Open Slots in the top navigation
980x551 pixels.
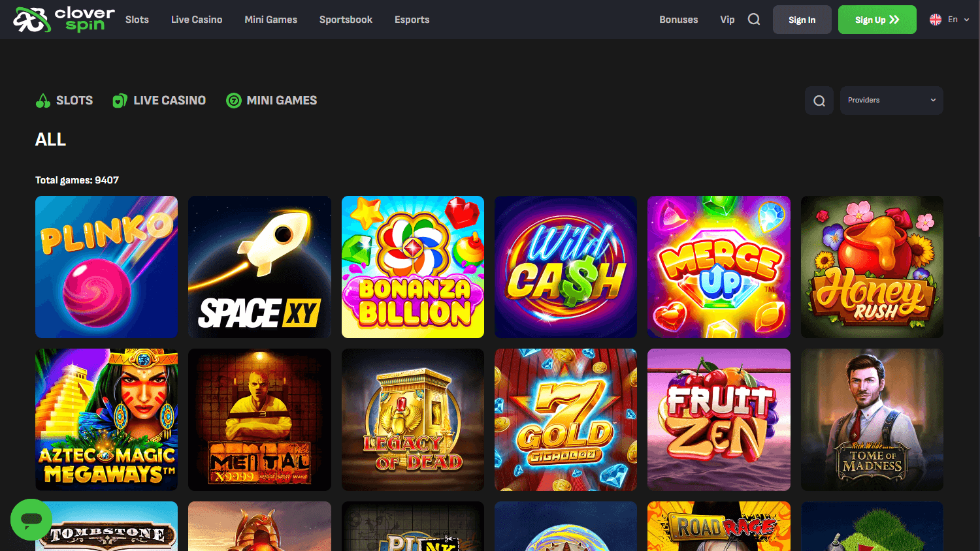pos(137,20)
